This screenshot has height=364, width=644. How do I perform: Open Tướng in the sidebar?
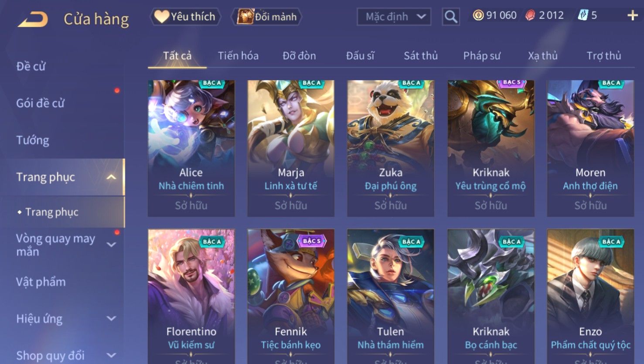pyautogui.click(x=33, y=140)
